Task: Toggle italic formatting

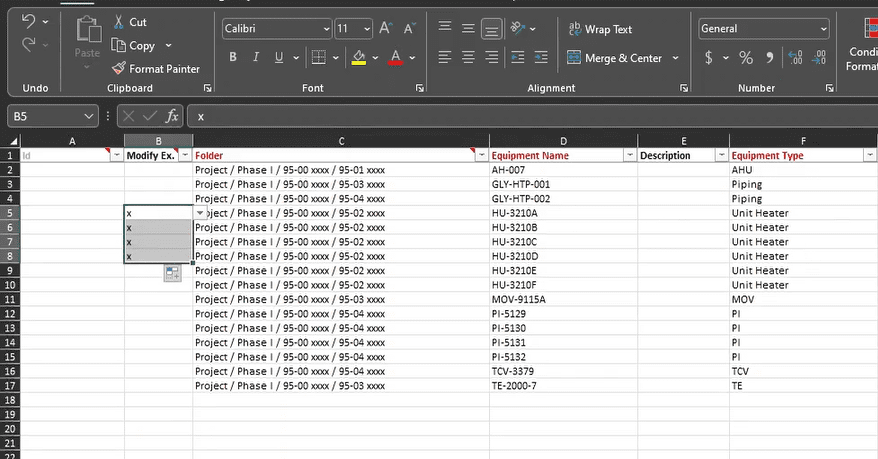Action: click(256, 57)
